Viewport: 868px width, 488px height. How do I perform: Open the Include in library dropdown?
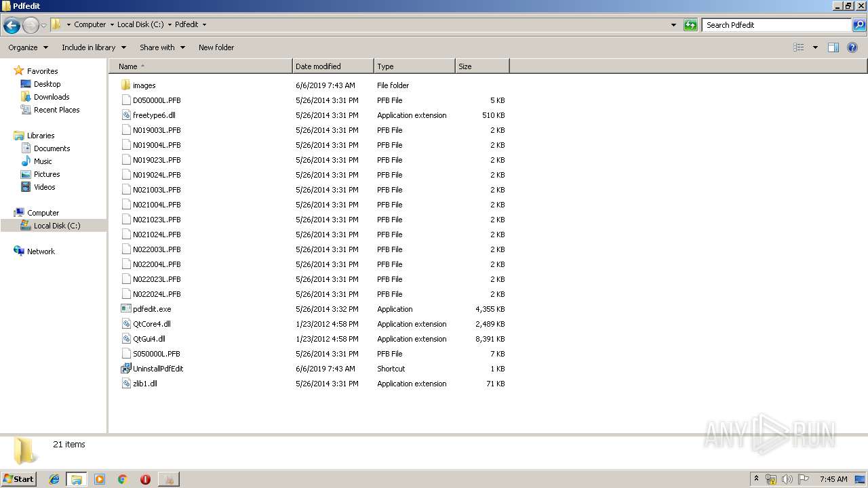coord(94,47)
